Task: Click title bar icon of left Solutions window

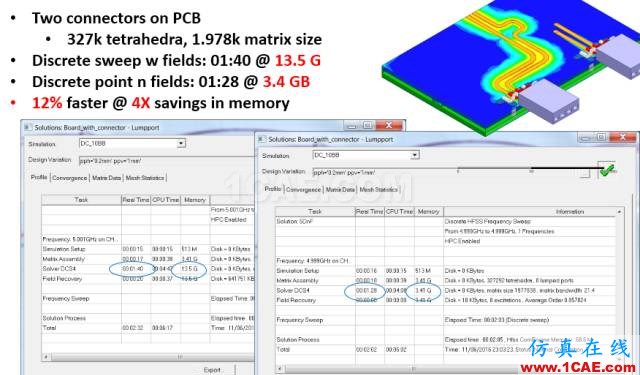Action: point(27,127)
